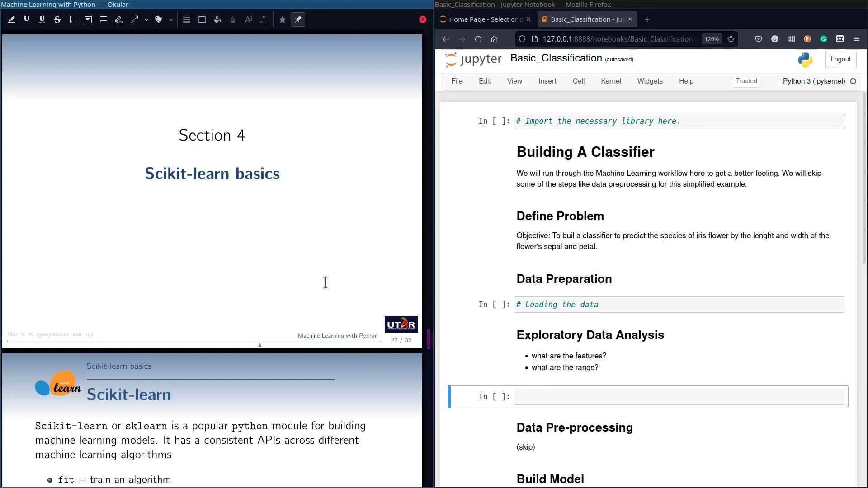Close the Basic_Classification Firefox tab

pyautogui.click(x=630, y=19)
